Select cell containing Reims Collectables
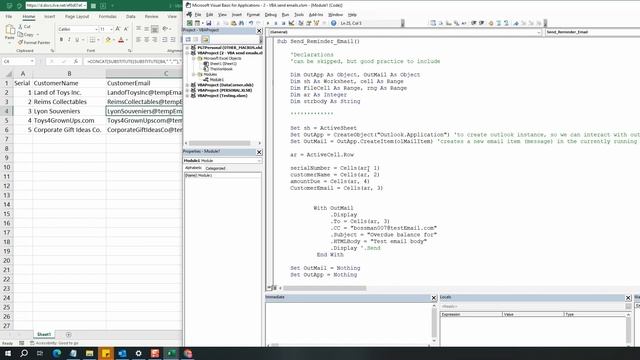This screenshot has height=360, width=640. [x=69, y=102]
